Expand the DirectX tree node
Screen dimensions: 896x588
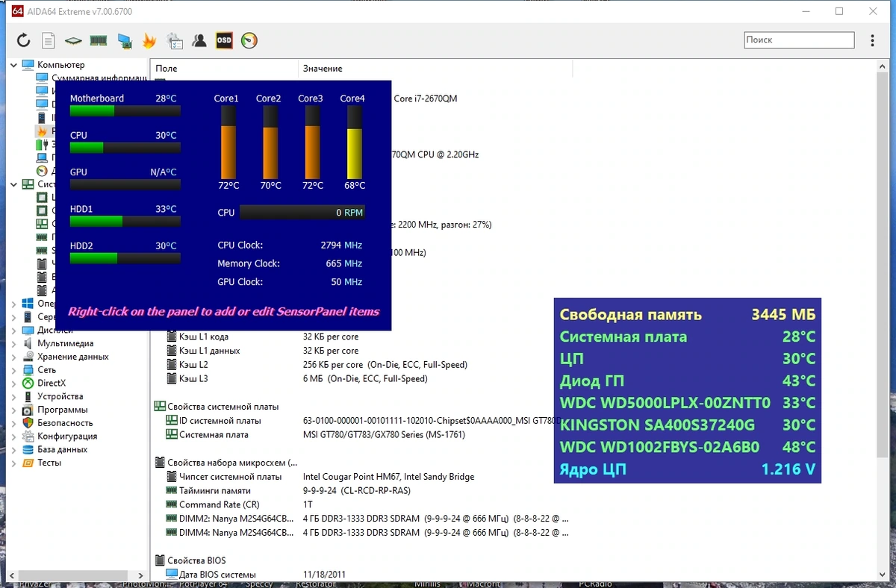click(x=13, y=384)
